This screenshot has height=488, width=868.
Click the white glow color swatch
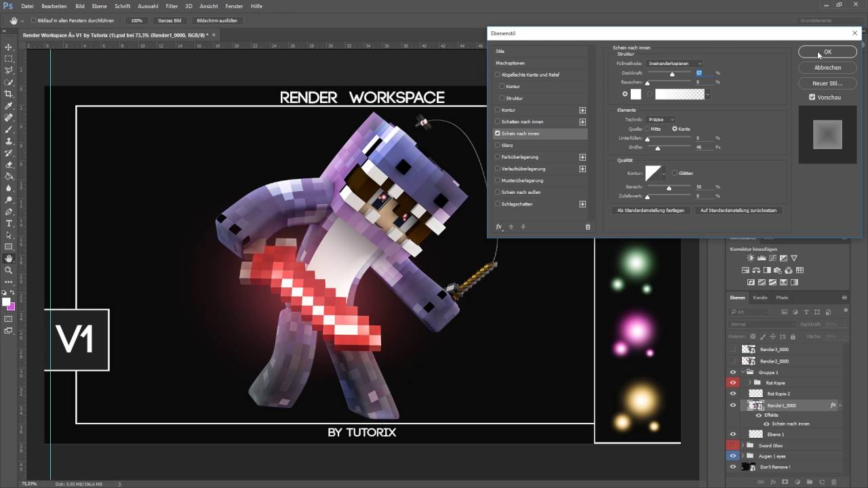click(635, 94)
